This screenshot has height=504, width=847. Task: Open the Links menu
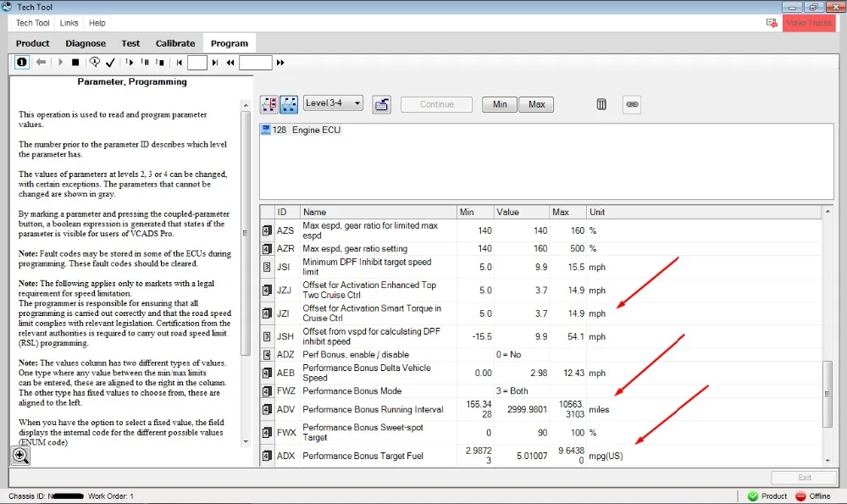(69, 23)
